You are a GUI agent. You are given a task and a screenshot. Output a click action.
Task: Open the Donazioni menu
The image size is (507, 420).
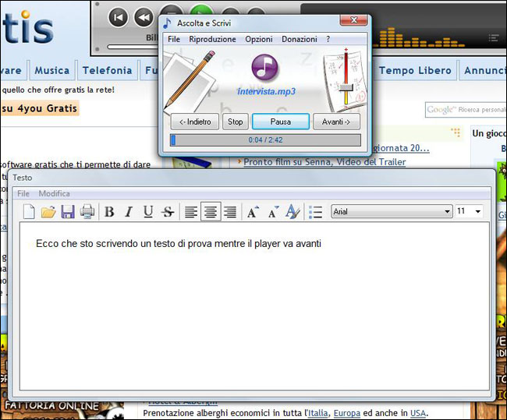pyautogui.click(x=300, y=39)
